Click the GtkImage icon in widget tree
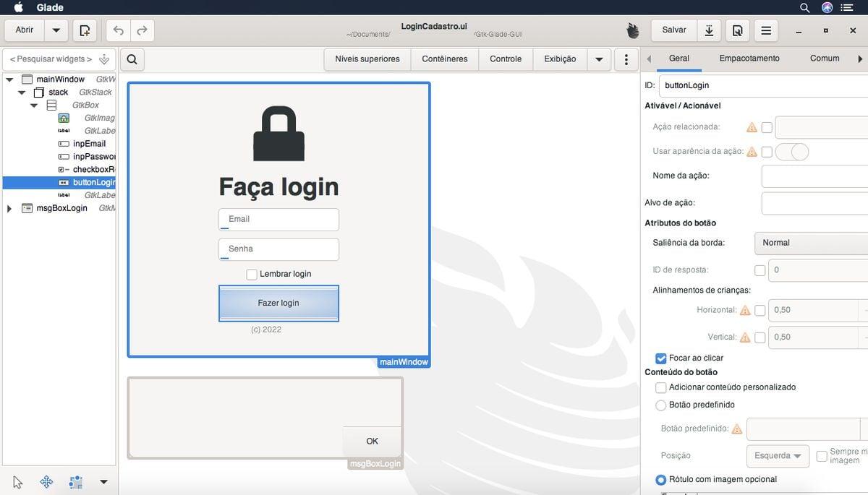This screenshot has height=495, width=868. (64, 118)
